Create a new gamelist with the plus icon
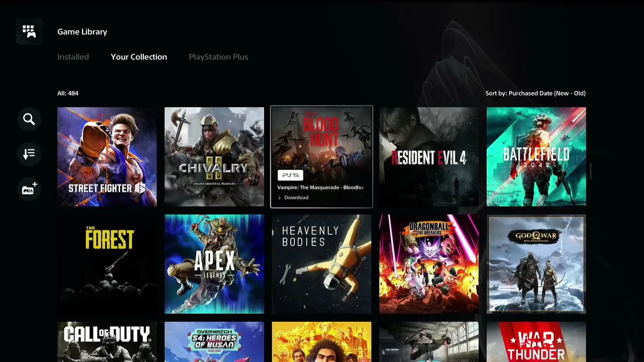This screenshot has height=362, width=644. click(29, 189)
